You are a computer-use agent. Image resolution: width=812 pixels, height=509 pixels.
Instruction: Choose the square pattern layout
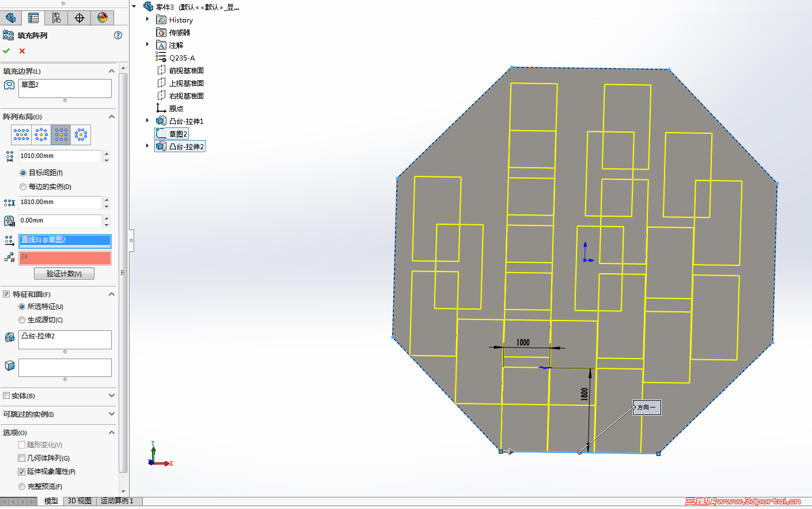pos(61,134)
